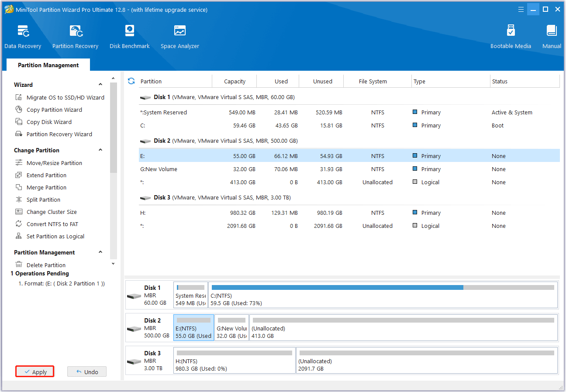Select the System Reserved partition row

click(349, 112)
